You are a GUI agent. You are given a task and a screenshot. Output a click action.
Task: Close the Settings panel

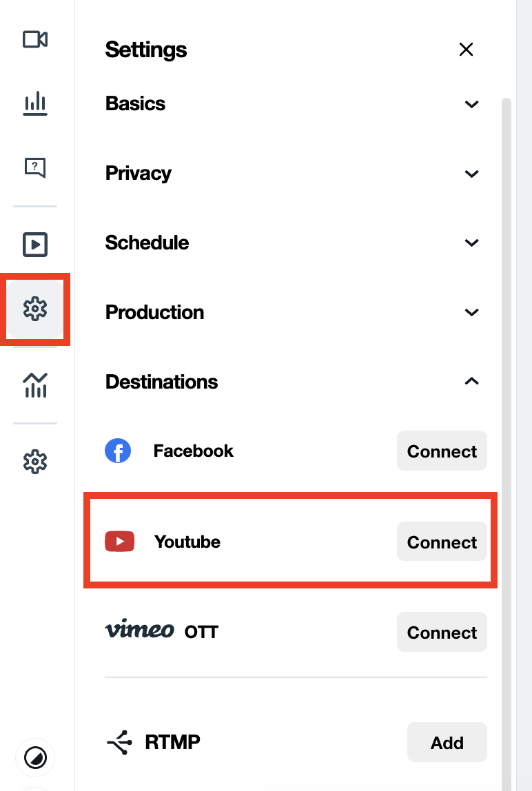coord(466,50)
